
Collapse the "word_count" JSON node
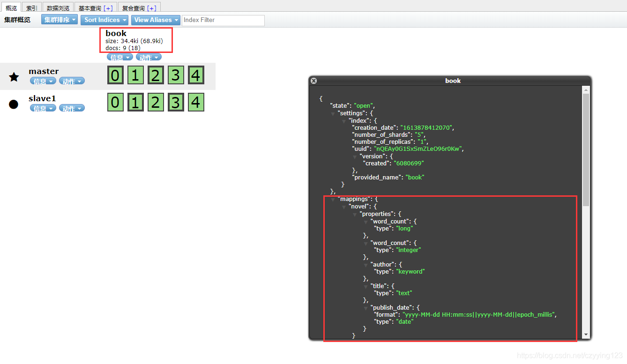point(366,222)
